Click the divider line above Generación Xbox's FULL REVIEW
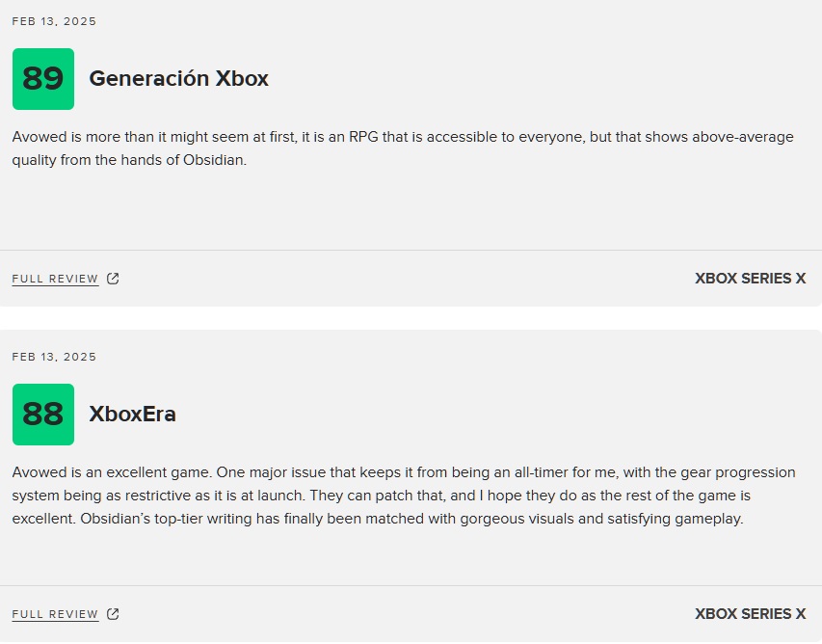 (411, 251)
